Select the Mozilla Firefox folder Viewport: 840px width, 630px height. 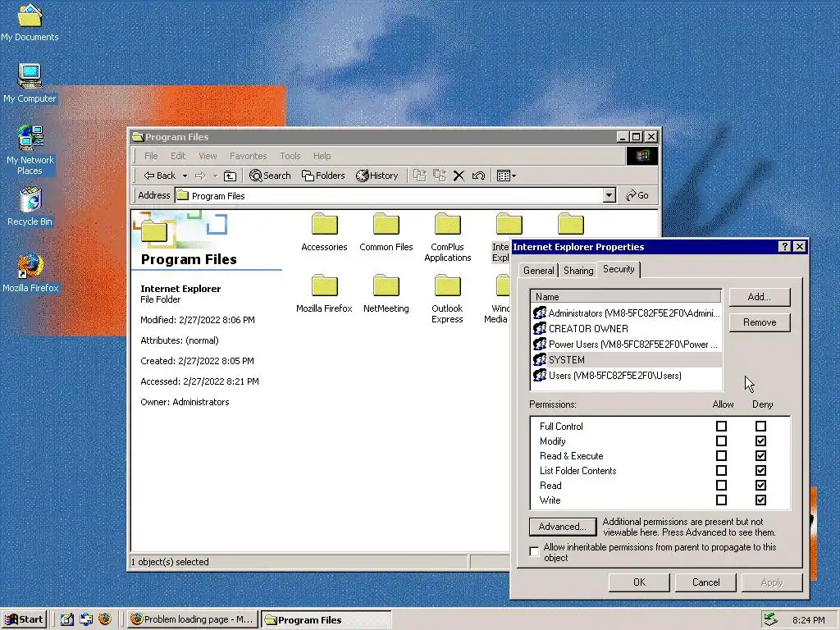[x=324, y=294]
